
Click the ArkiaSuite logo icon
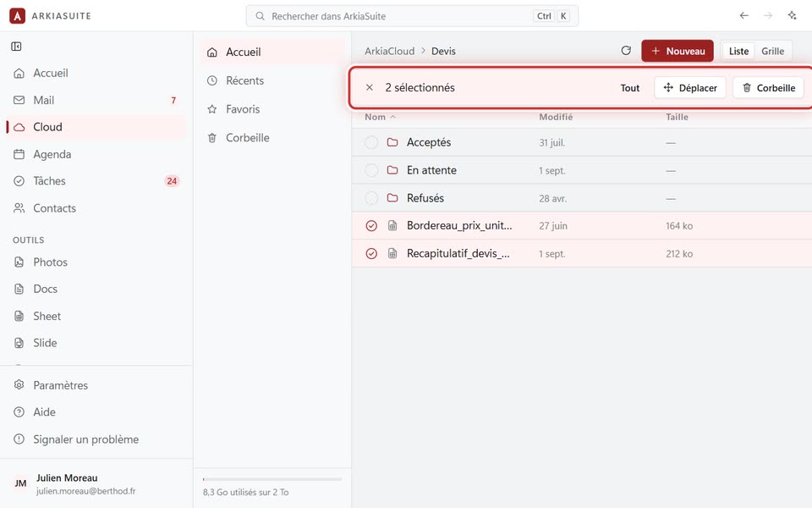17,16
